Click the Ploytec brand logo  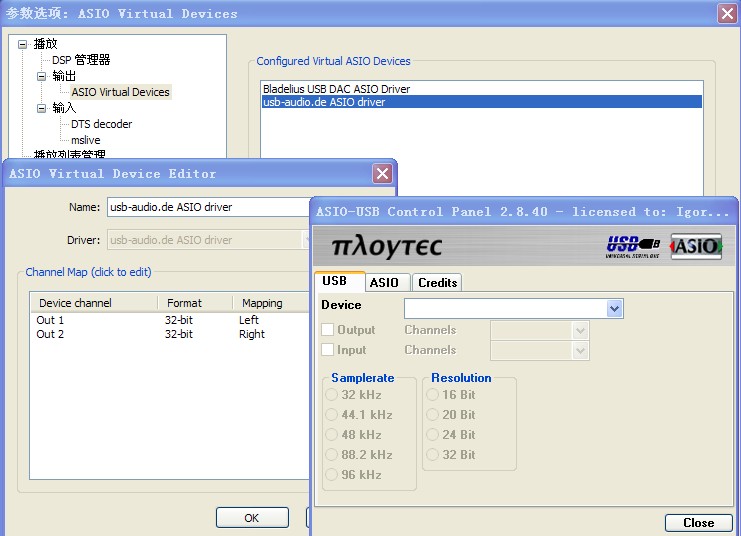coord(387,247)
